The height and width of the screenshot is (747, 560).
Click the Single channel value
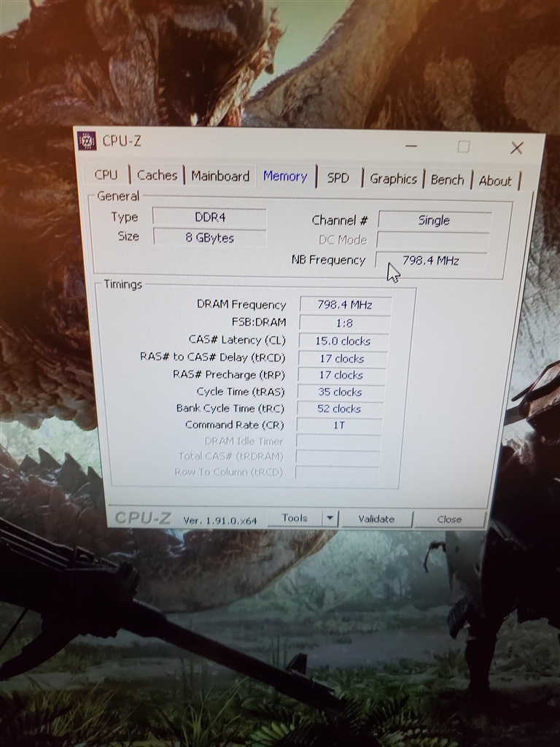(x=435, y=220)
